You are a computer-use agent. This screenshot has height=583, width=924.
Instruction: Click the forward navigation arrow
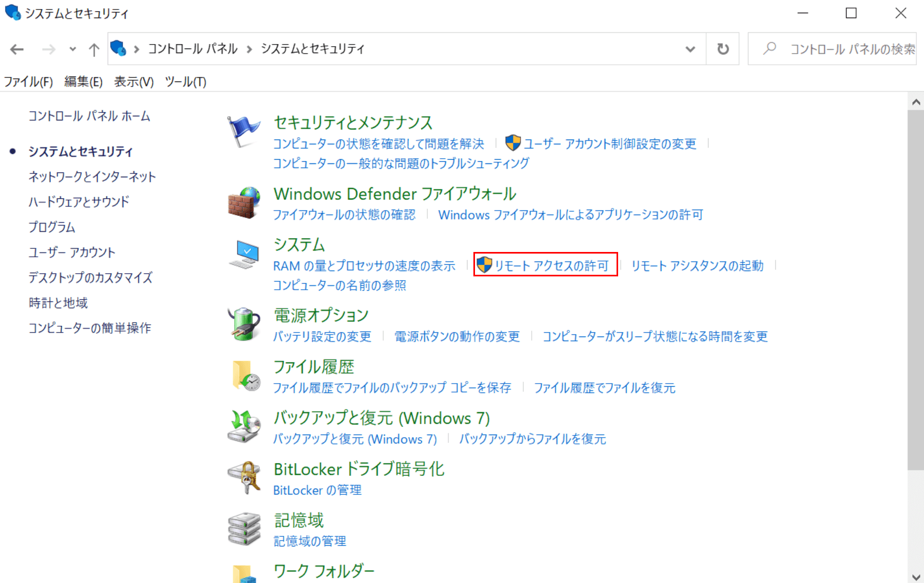(49, 49)
